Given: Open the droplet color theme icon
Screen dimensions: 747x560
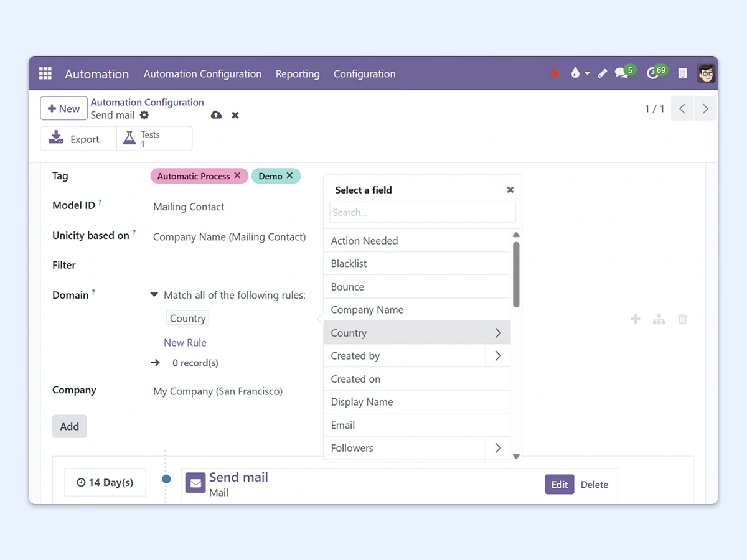Looking at the screenshot, I should point(575,73).
